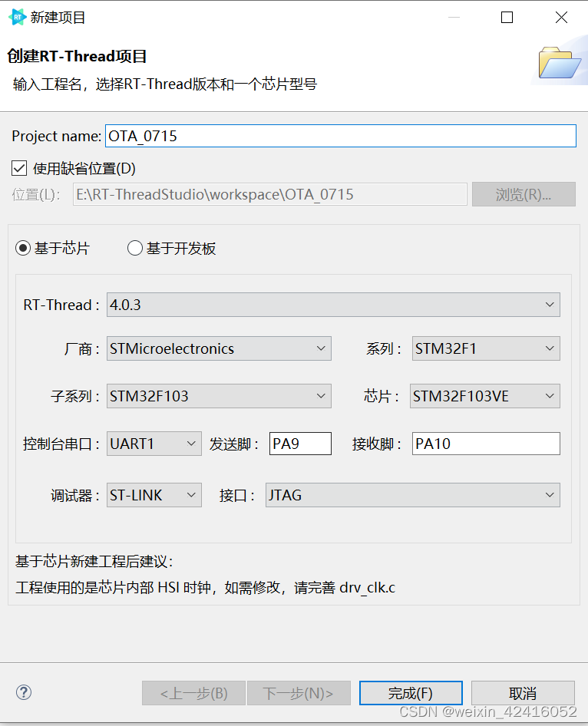Screen dimensions: 588x726
Task: Expand the 系列 STM32F1 dropdown
Action: tap(486, 348)
